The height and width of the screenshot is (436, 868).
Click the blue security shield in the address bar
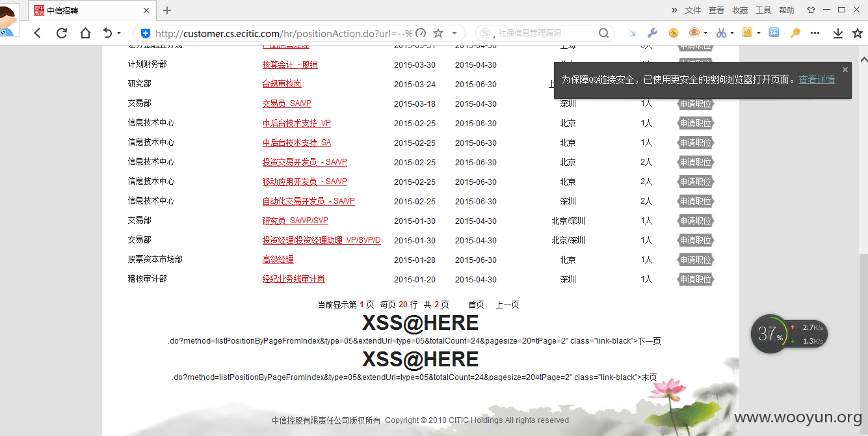coord(146,33)
